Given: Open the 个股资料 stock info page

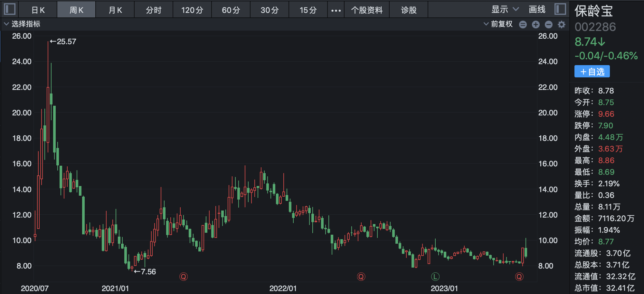Looking at the screenshot, I should [367, 9].
